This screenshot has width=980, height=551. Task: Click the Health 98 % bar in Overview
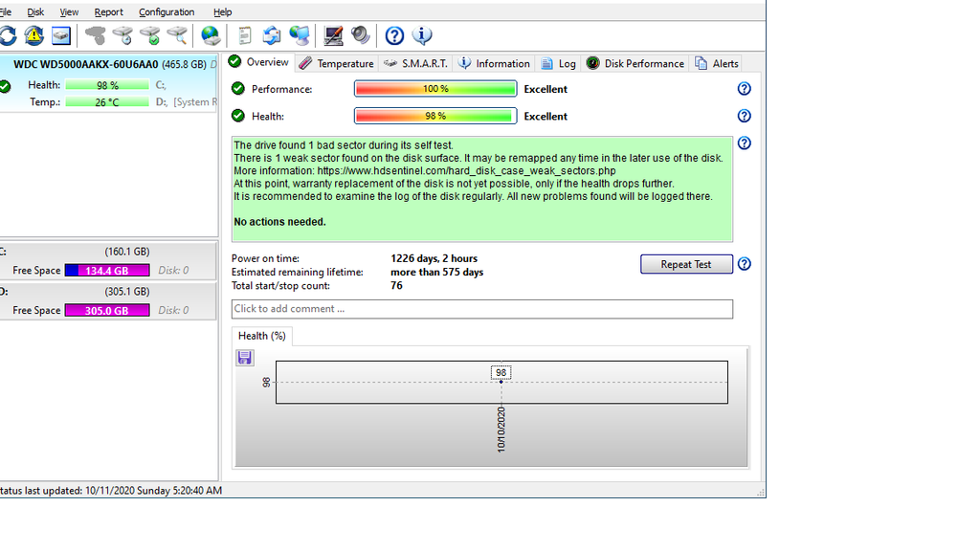click(x=435, y=116)
